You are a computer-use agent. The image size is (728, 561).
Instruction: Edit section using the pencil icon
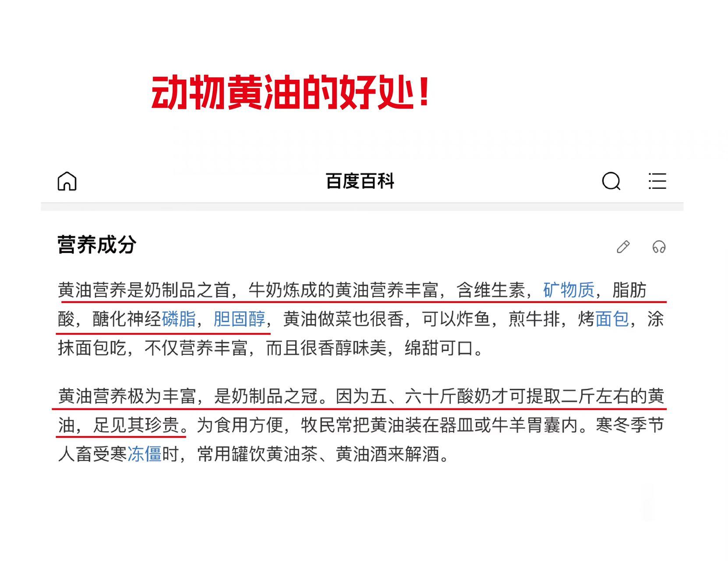(623, 247)
